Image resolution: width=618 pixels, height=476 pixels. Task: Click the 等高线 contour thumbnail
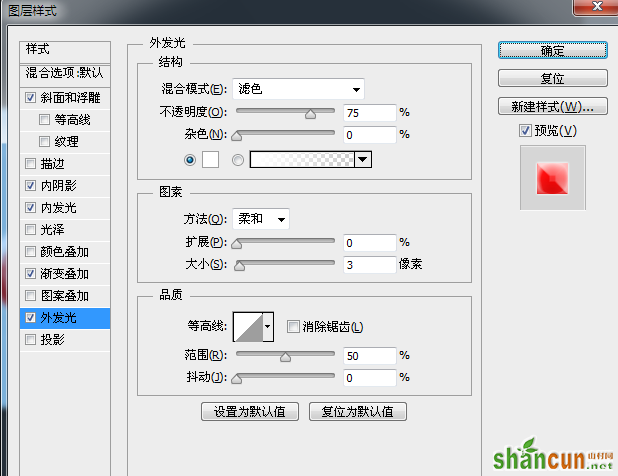point(248,327)
